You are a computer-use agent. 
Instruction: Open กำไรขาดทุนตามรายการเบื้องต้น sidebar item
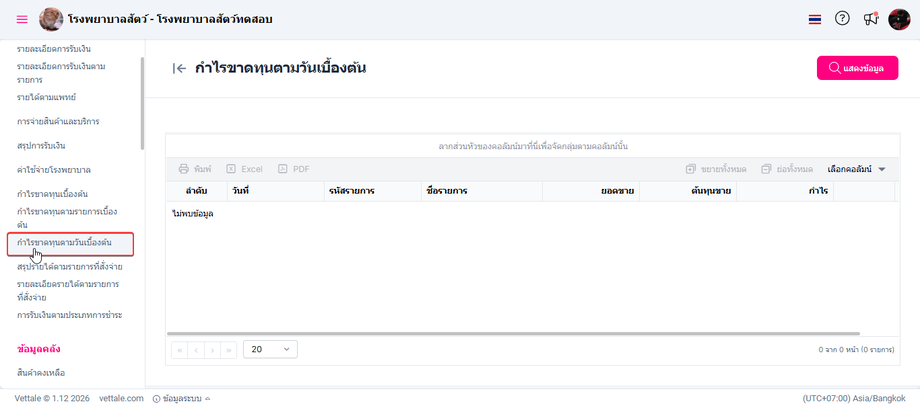[67, 218]
